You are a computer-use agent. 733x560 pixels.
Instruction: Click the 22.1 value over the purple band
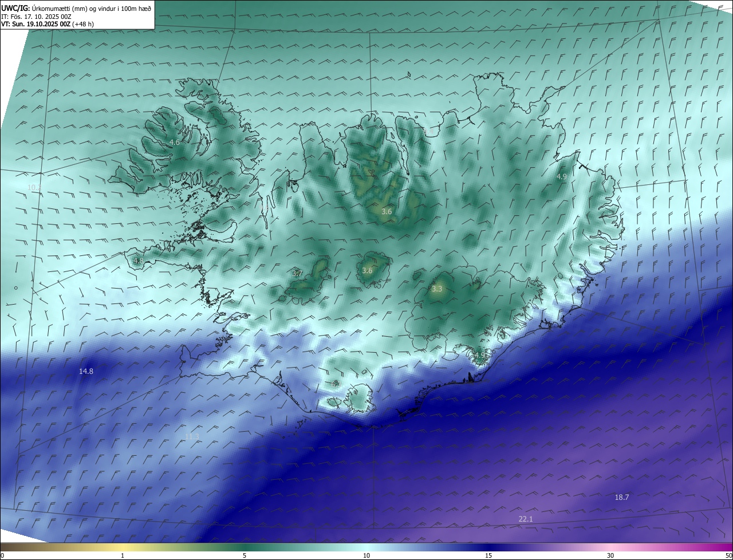click(526, 519)
